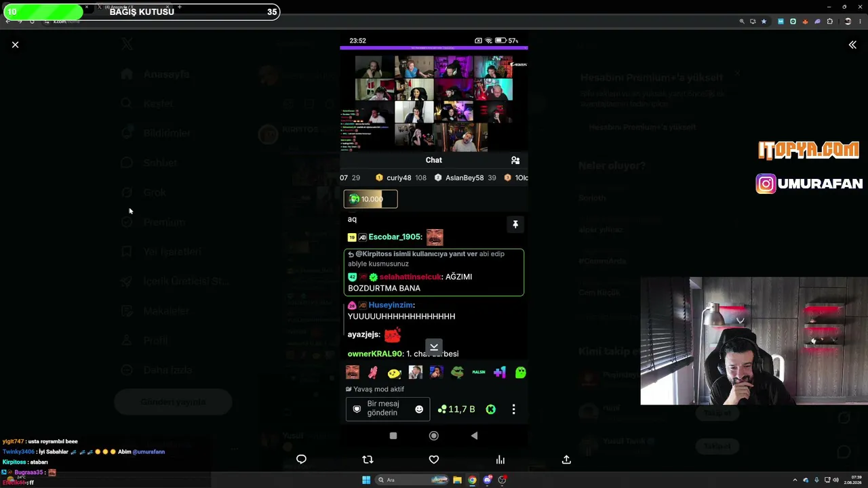The width and height of the screenshot is (868, 488).
Task: Click username ownerKRAL90 in chat
Action: pos(374,354)
